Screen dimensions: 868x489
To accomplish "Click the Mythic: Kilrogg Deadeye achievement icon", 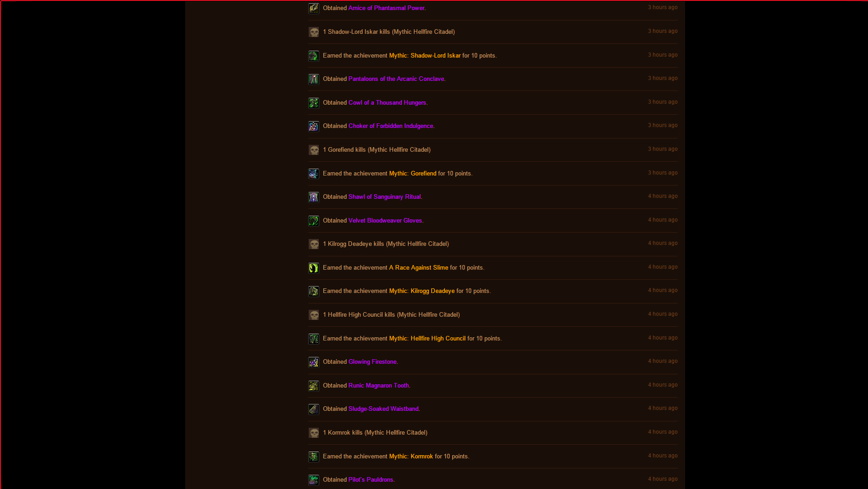I will pos(314,291).
